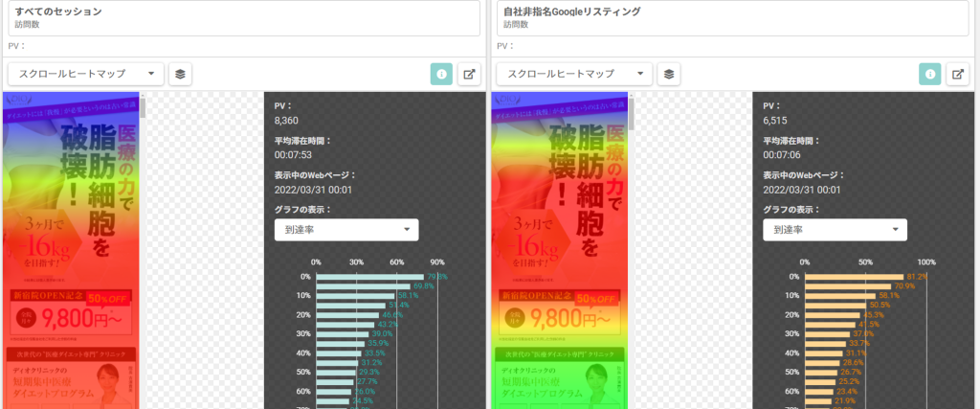Click the right heatmap landing page preview
The width and height of the screenshot is (980, 409).
click(559, 250)
